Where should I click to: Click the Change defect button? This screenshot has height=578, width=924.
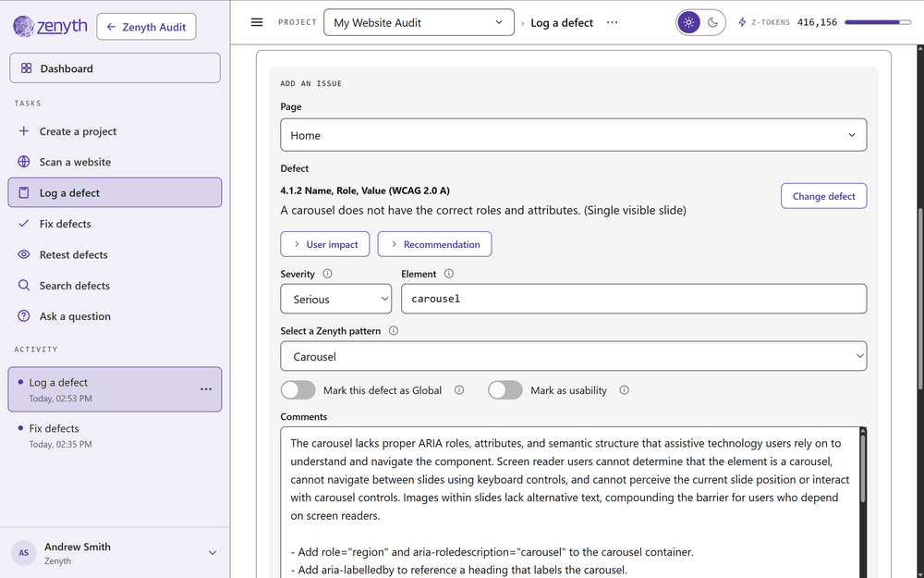[x=823, y=196]
